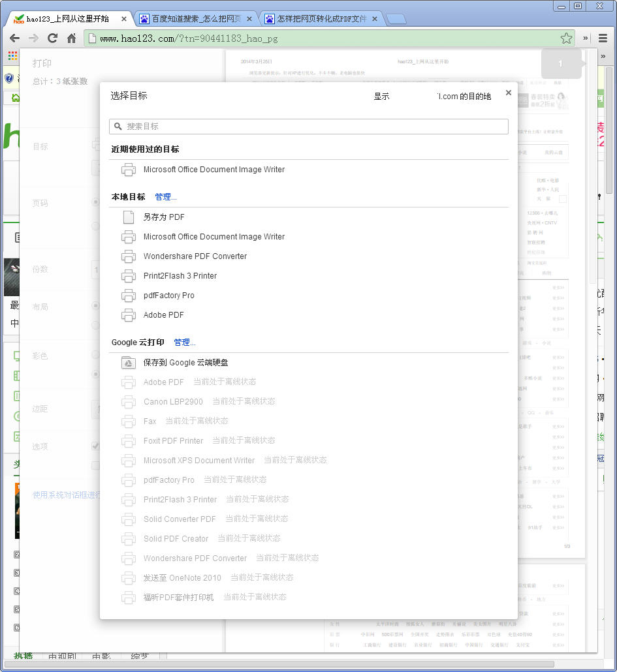Switch to the web page to PDF tab
This screenshot has width=617, height=672.
pos(321,19)
